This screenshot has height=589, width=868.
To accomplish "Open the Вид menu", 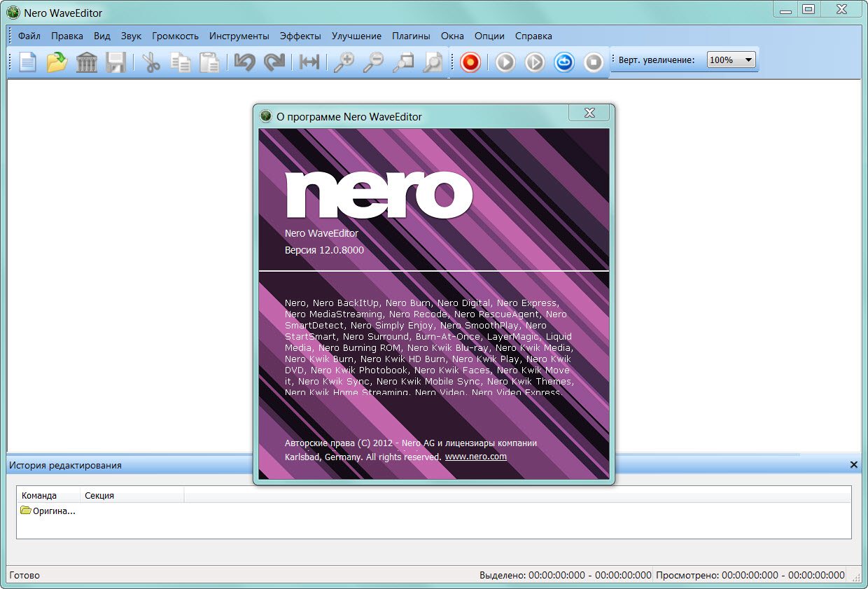I will coord(102,36).
